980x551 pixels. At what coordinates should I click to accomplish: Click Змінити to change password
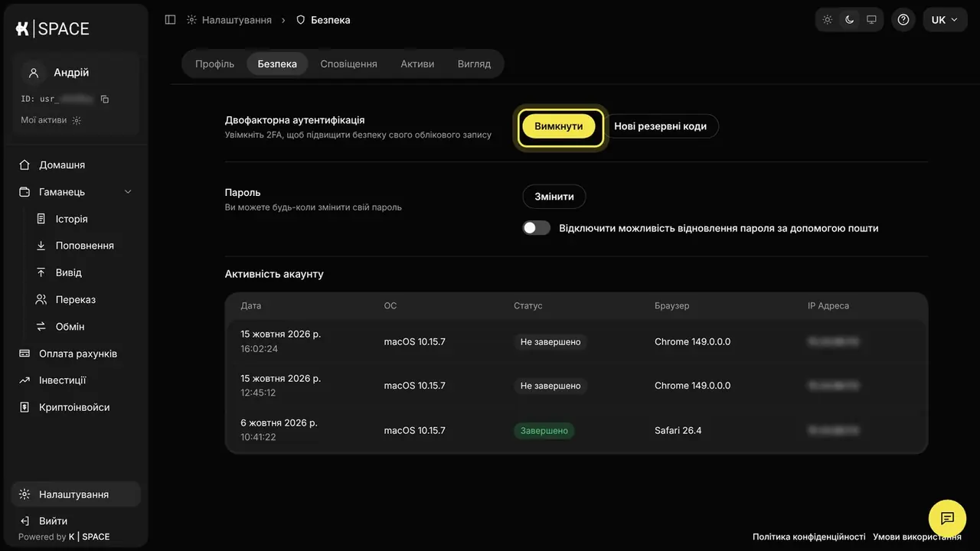click(x=554, y=197)
